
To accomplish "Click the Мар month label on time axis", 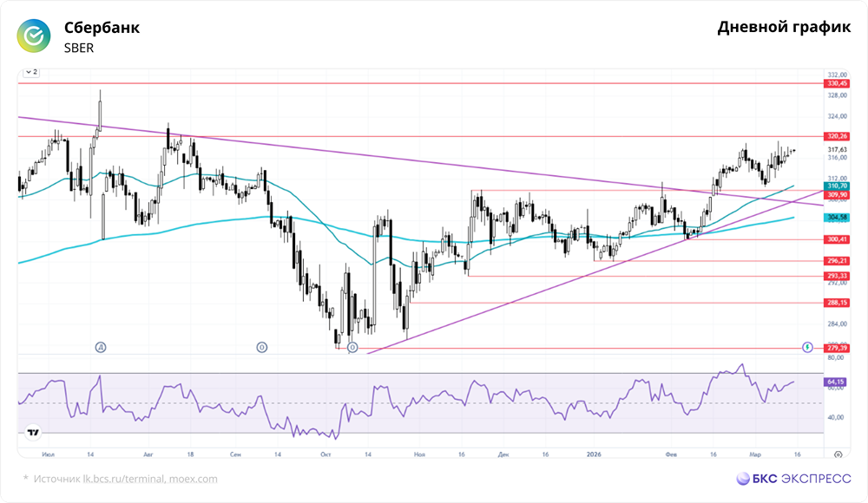I will (755, 454).
